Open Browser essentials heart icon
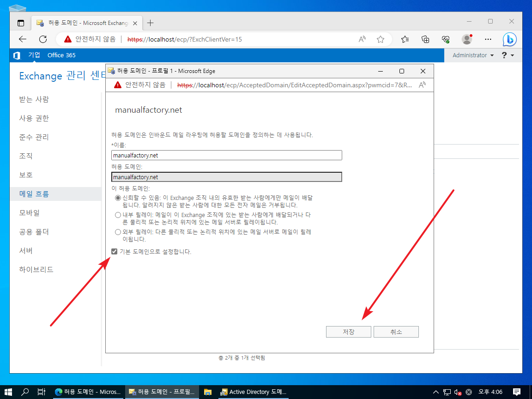 coord(446,39)
